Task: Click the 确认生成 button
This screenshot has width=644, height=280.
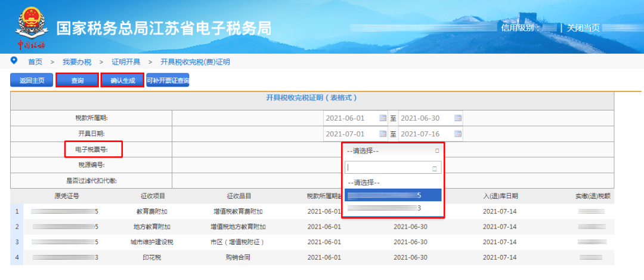Action: tap(122, 80)
